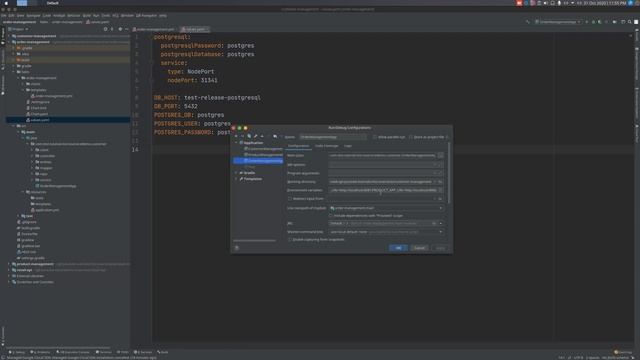The width and height of the screenshot is (640, 360).
Task: Open the Project view dropdown in tool window
Action: [19, 29]
